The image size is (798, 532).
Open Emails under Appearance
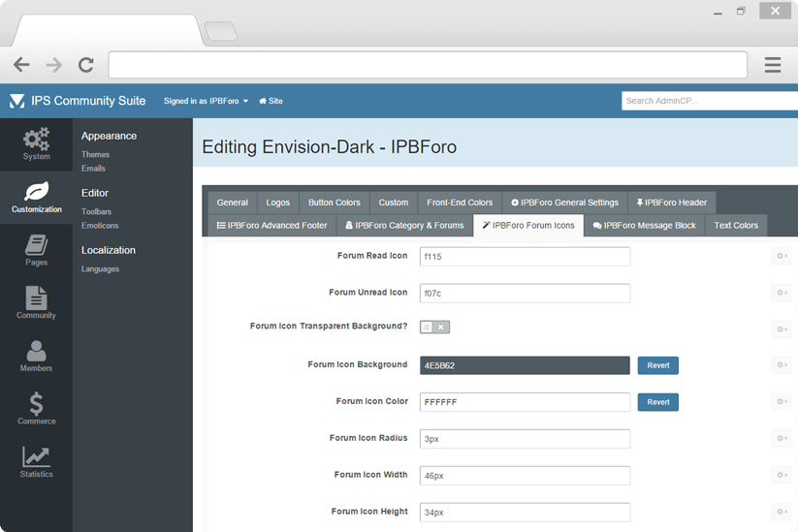93,169
